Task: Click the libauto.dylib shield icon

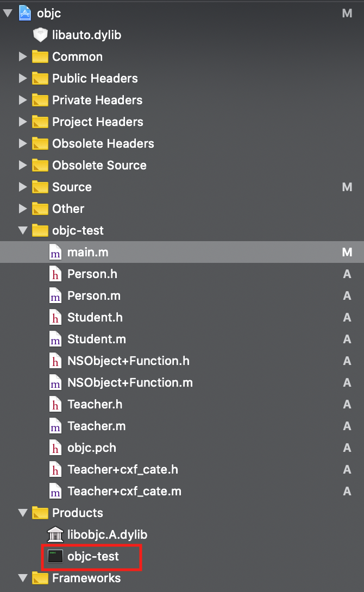Action: [40, 35]
